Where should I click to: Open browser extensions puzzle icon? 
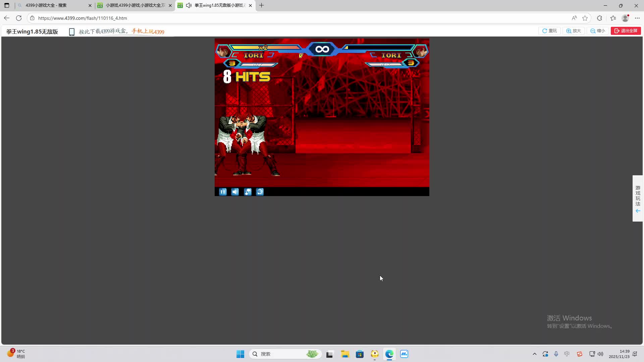599,18
